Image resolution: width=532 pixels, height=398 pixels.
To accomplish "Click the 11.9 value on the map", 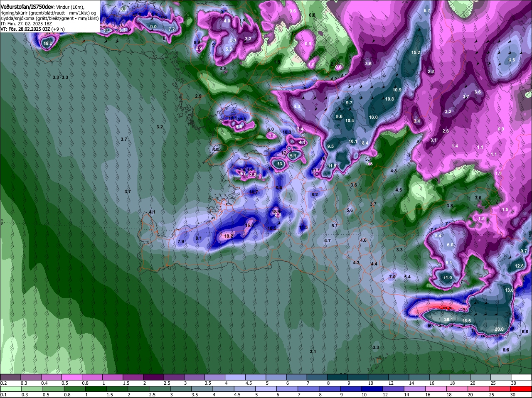I will pos(332,166).
